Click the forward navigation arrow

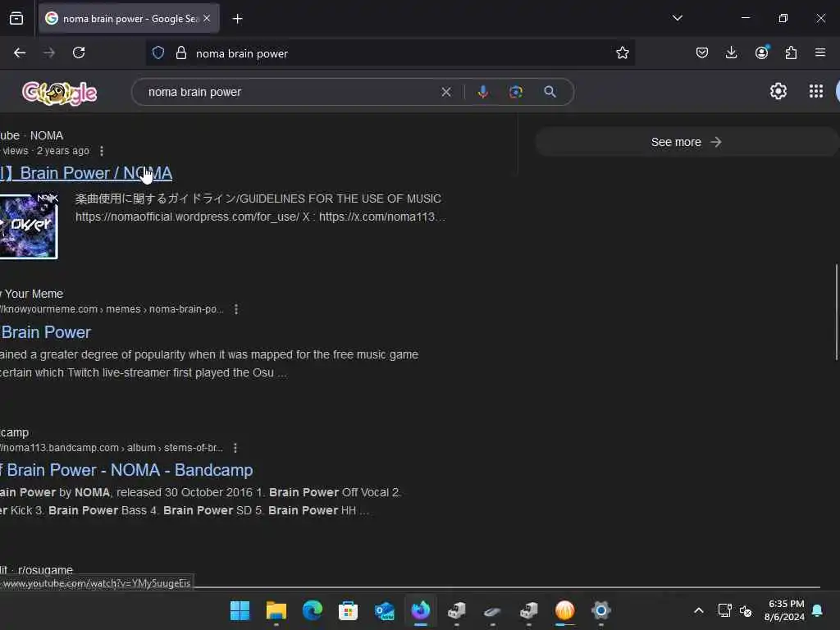point(49,52)
